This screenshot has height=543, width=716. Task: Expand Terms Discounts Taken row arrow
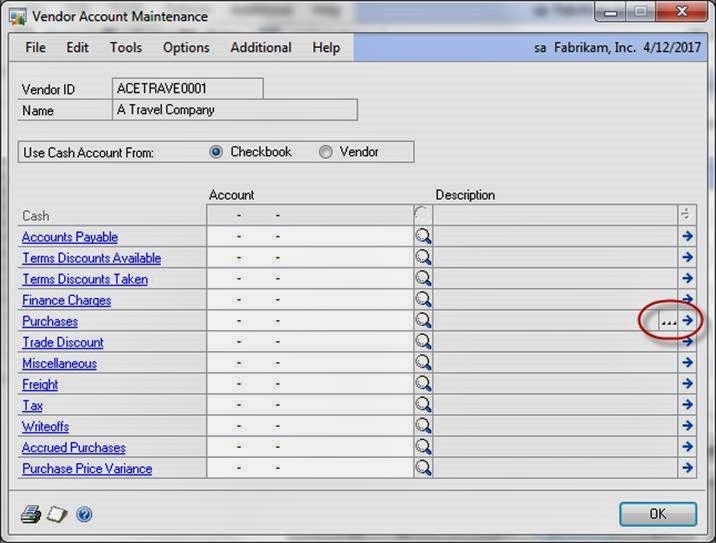click(x=687, y=279)
